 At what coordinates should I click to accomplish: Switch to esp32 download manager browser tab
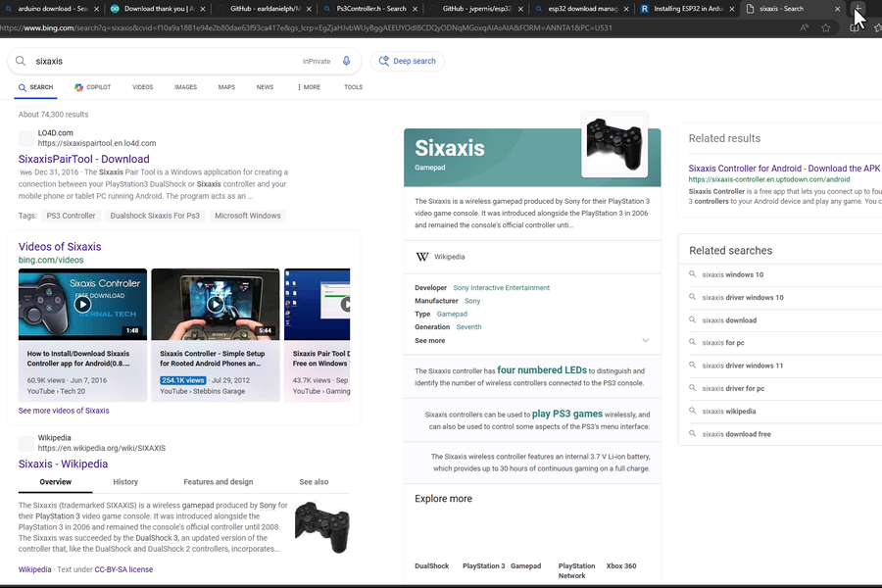(x=583, y=9)
